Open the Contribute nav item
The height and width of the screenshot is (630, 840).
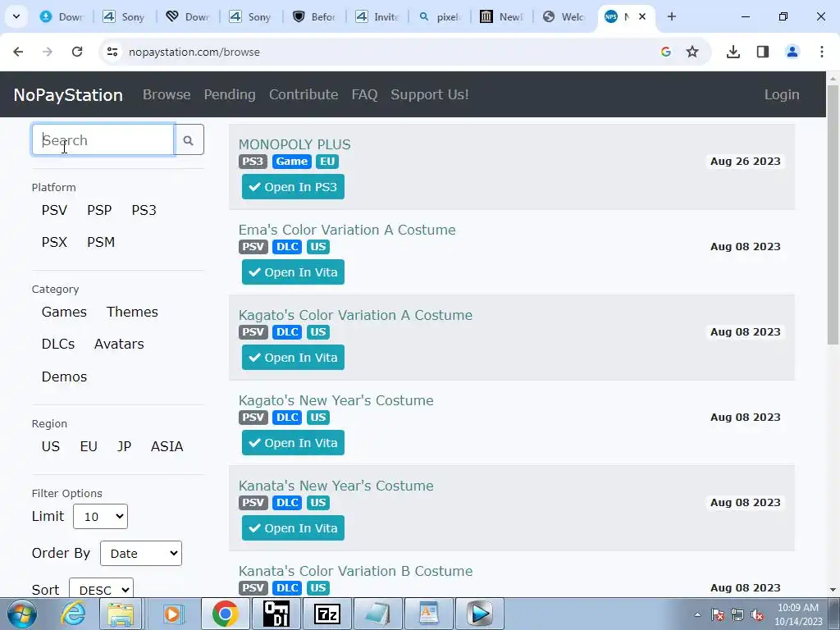click(x=304, y=94)
